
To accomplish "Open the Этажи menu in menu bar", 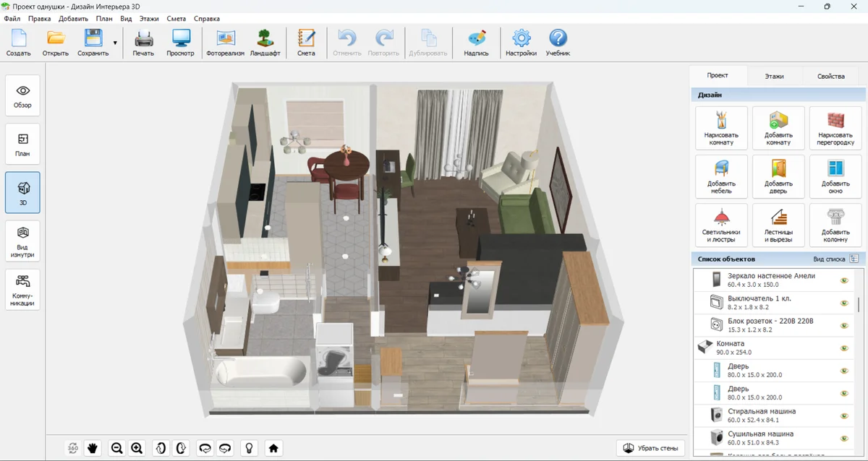I will coord(150,18).
